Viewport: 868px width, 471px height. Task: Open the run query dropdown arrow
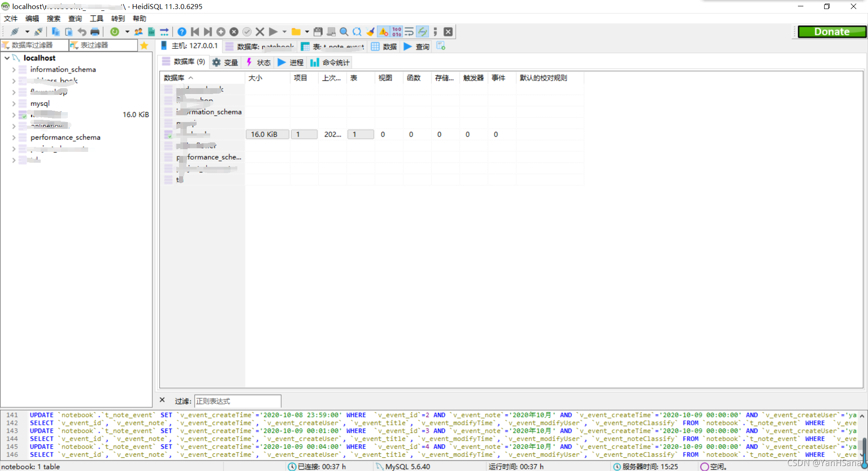(x=284, y=32)
